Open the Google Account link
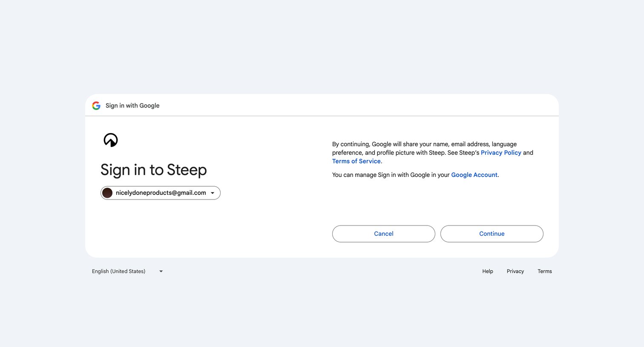Viewport: 644px width, 347px height. point(474,175)
